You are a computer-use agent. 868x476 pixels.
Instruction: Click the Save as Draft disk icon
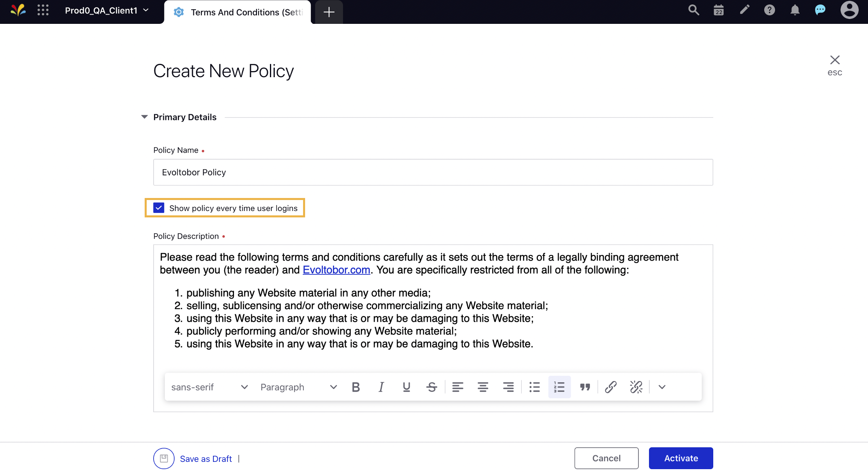pyautogui.click(x=164, y=458)
